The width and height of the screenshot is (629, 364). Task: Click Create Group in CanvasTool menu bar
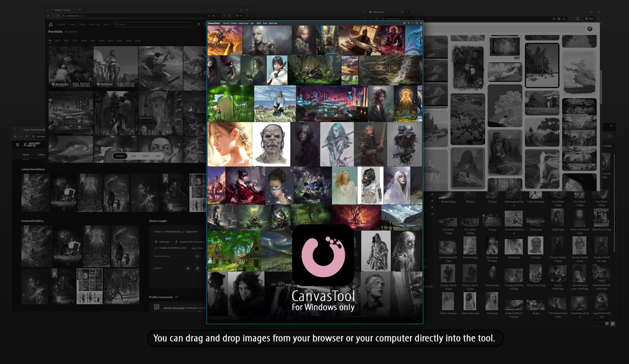(x=243, y=23)
